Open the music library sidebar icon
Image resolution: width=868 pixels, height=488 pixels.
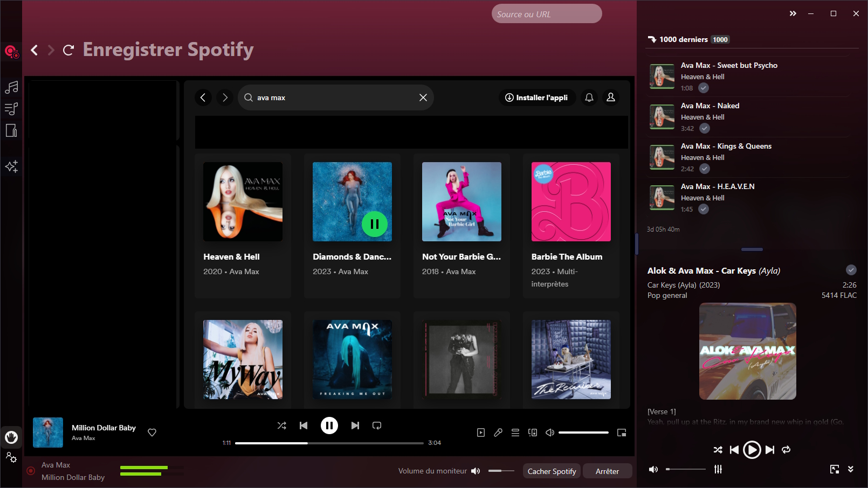click(11, 87)
